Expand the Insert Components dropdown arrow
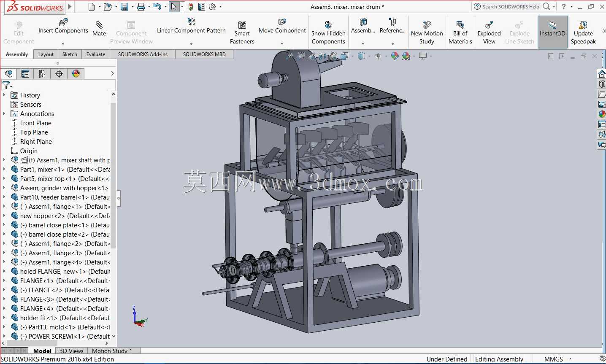This screenshot has width=606, height=364. coord(63,44)
